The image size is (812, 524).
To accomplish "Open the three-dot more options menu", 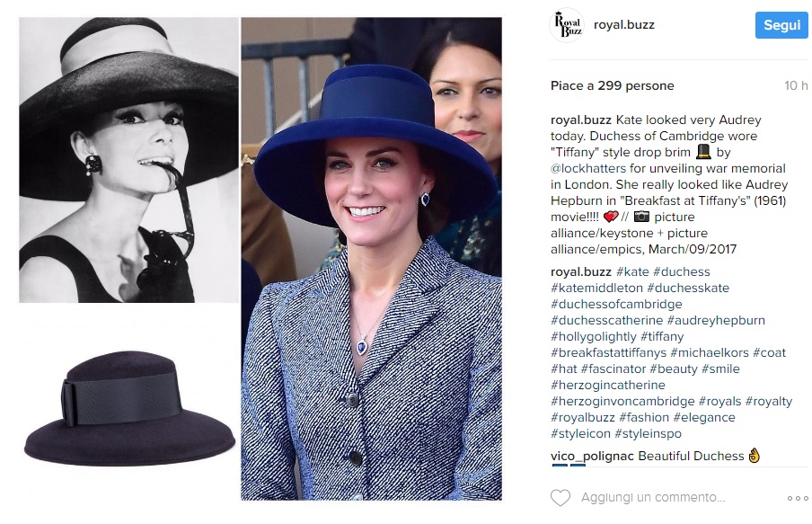I will (798, 498).
